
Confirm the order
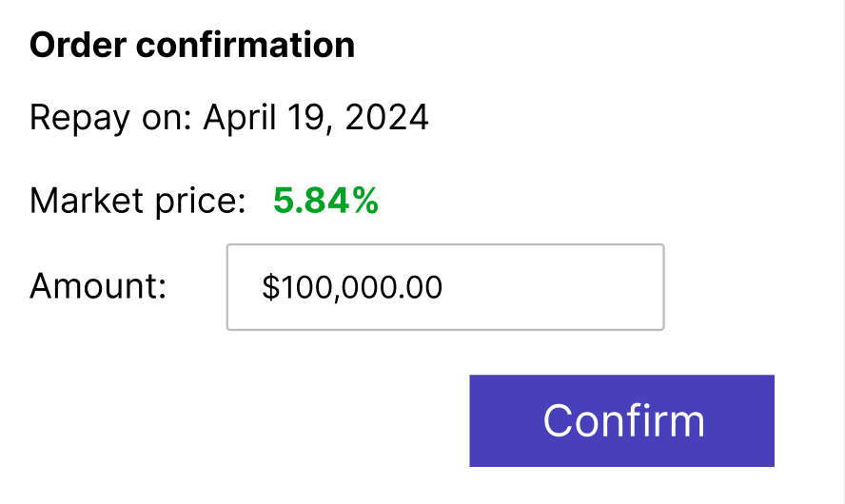click(621, 420)
